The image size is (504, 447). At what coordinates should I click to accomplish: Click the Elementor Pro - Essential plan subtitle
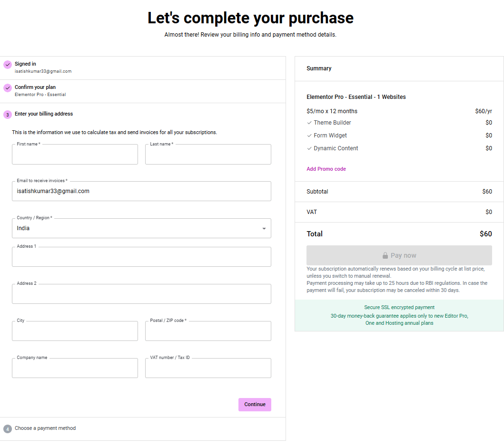pos(40,95)
